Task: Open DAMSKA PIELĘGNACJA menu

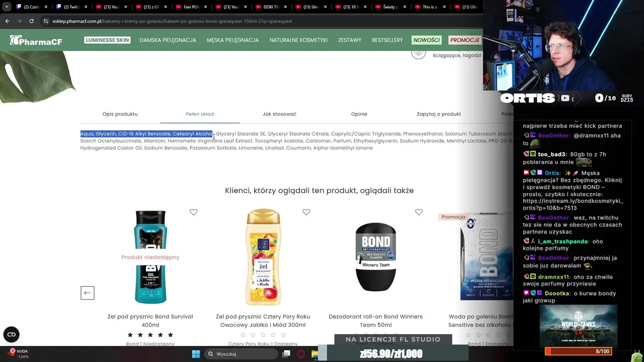Action: (x=168, y=40)
